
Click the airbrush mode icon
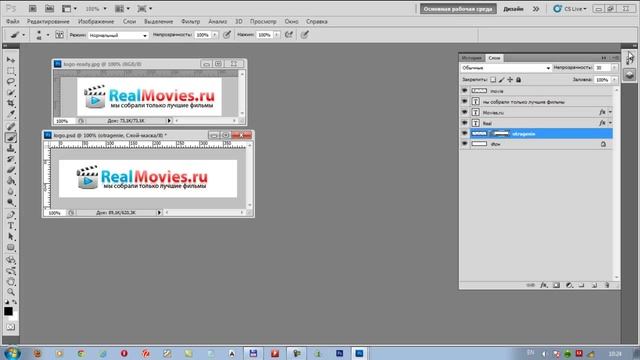(289, 35)
